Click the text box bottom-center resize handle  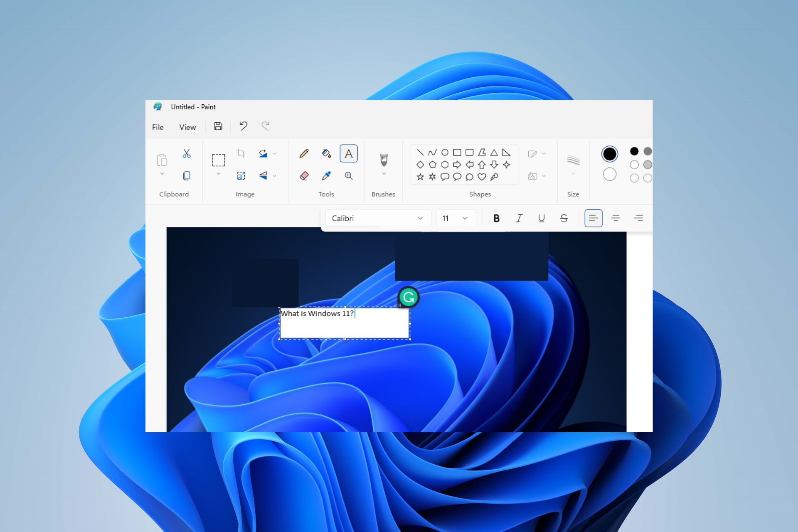point(345,339)
